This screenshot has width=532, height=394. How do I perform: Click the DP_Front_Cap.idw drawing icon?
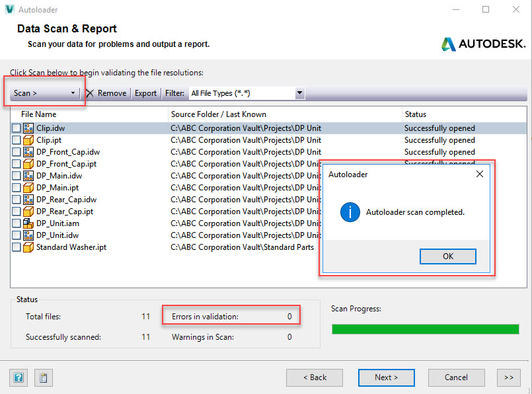tap(28, 152)
